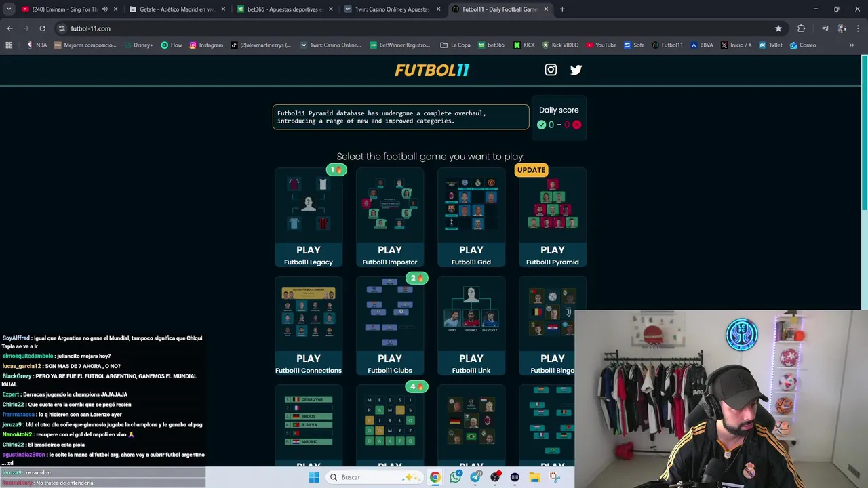The height and width of the screenshot is (488, 868).
Task: Switch to 1win Casino Online tab
Action: (392, 9)
